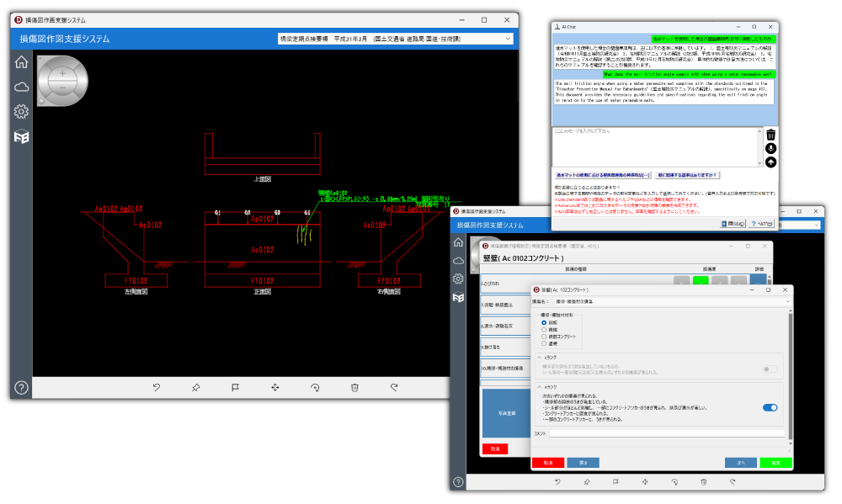Collapse the cランク section
Viewport: 842px width, 504px height.
point(540,357)
